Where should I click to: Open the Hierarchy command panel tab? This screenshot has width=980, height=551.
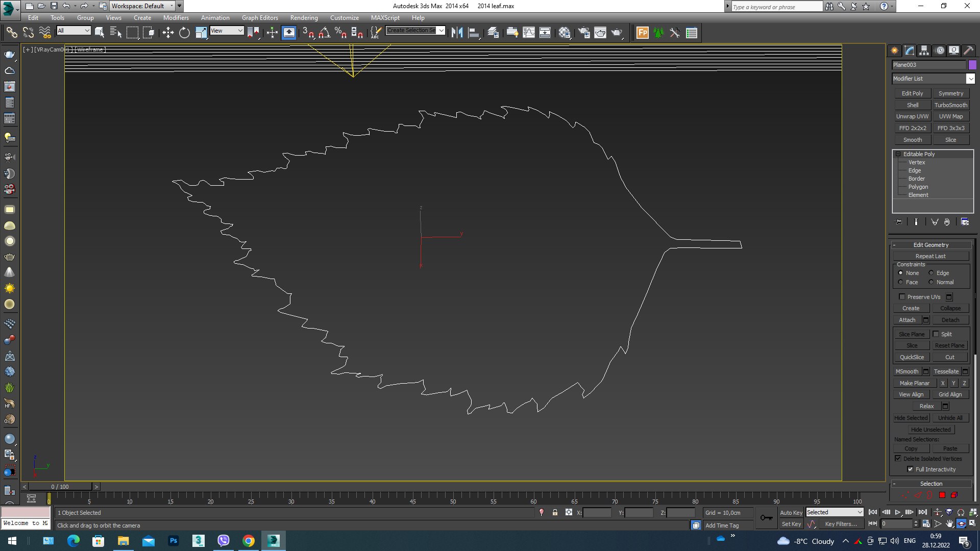[924, 51]
